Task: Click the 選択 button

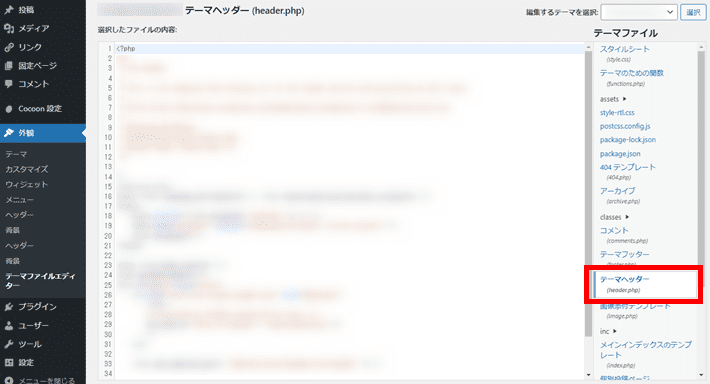Action: point(693,12)
